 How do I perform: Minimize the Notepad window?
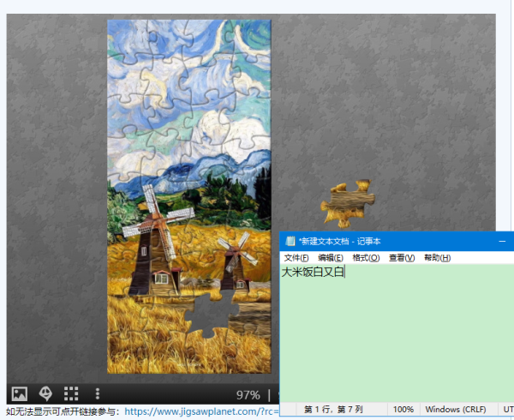[x=502, y=242]
